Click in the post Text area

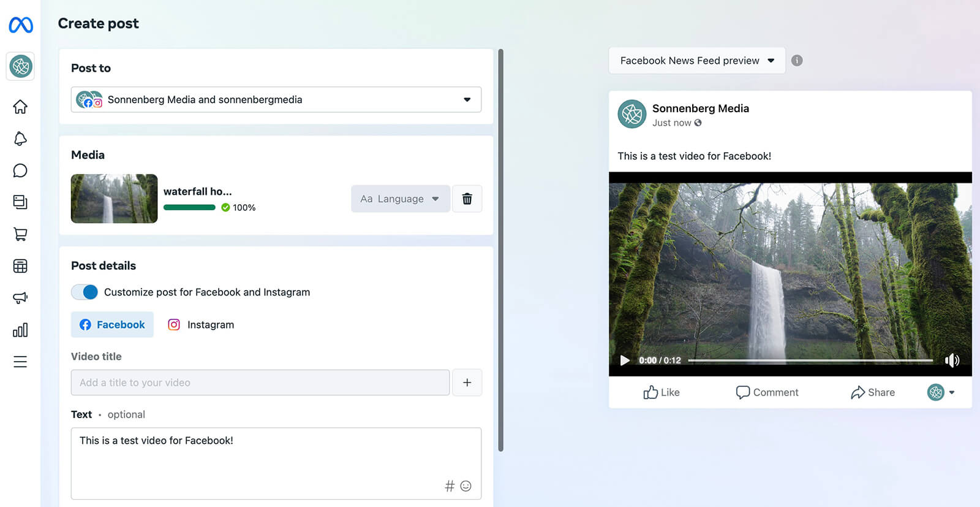pyautogui.click(x=276, y=463)
